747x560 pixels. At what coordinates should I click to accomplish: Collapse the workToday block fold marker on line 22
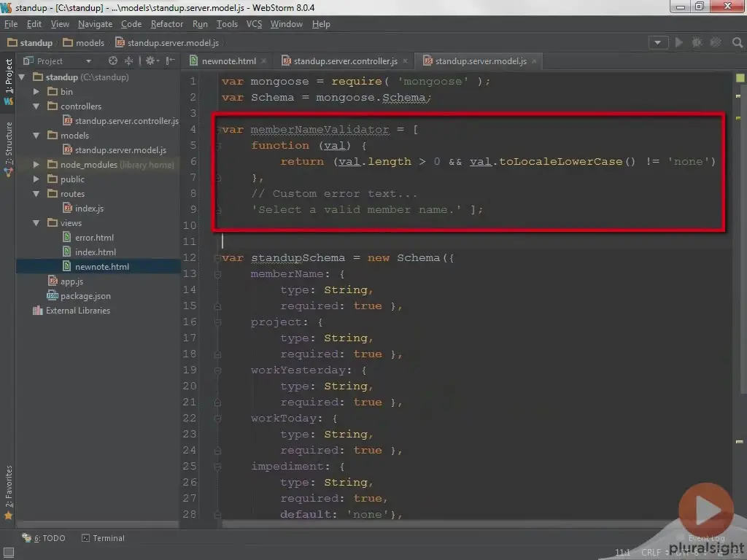(217, 419)
